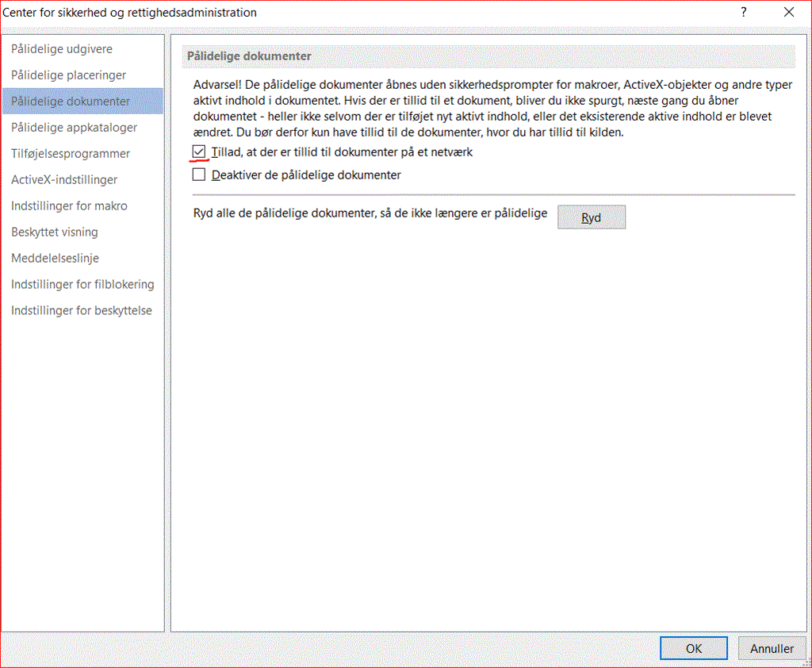Open Indstillinger for makro
This screenshot has height=668, width=812.
tap(82, 205)
